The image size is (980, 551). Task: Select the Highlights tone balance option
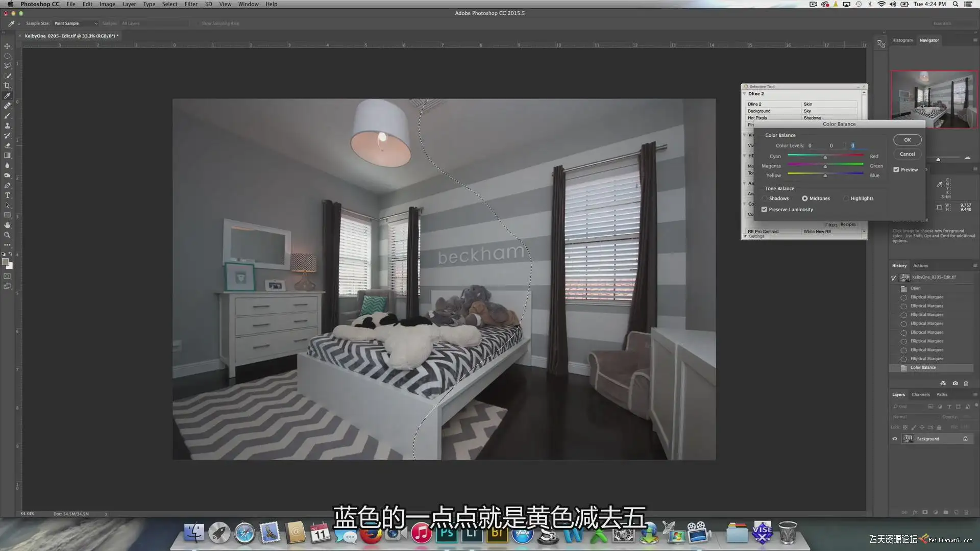(x=846, y=198)
